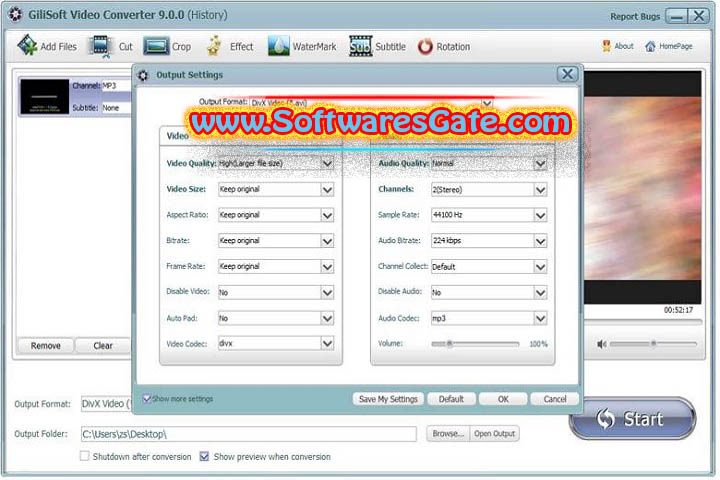Go to HomePage house icon
The height and width of the screenshot is (480, 720).
650,46
